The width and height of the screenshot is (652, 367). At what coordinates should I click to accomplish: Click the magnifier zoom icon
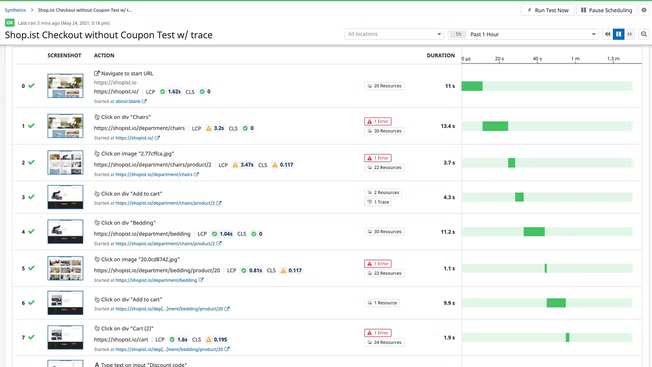click(x=644, y=34)
